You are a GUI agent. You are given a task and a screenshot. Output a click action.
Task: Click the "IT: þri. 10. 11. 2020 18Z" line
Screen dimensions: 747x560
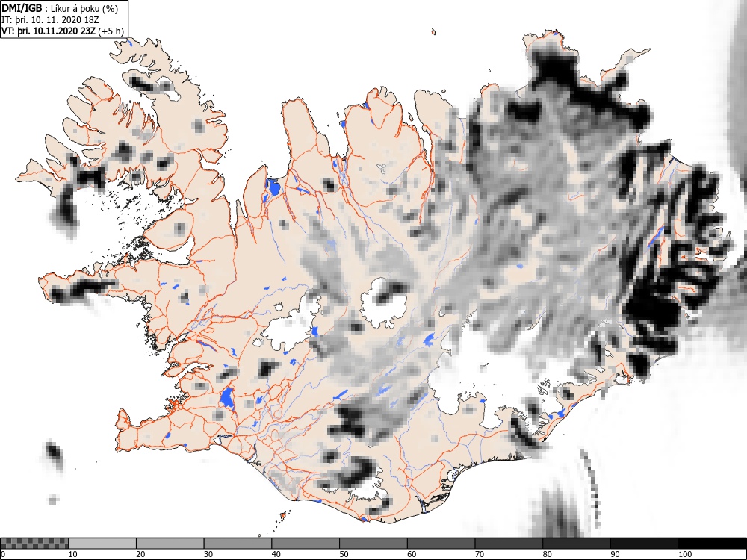[50, 20]
